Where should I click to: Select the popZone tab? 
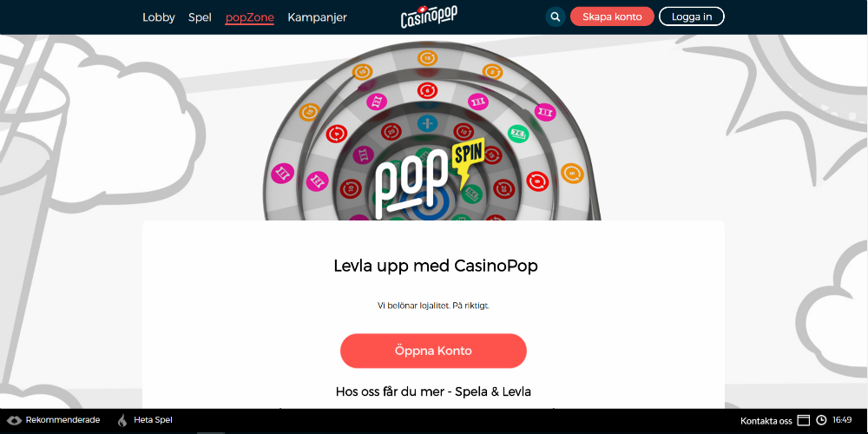coord(250,17)
